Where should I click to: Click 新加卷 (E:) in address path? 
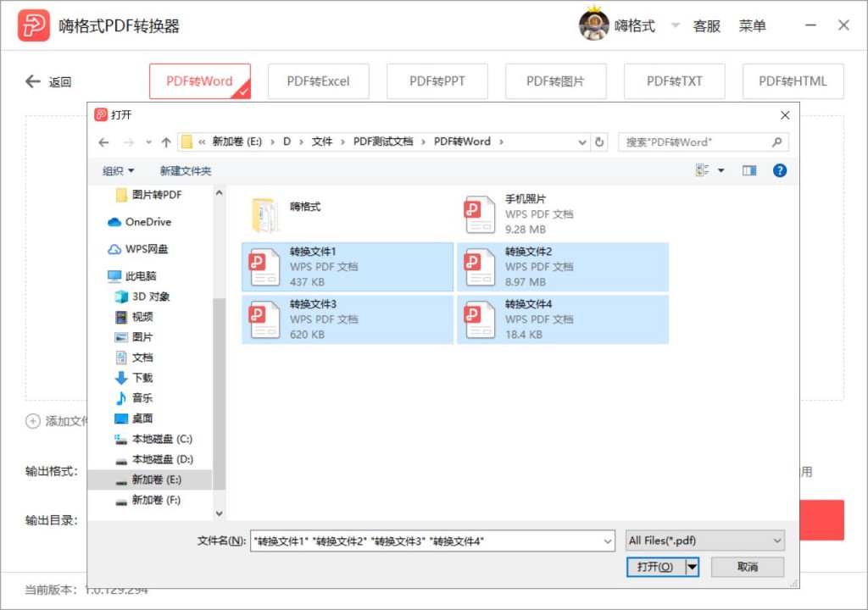237,141
